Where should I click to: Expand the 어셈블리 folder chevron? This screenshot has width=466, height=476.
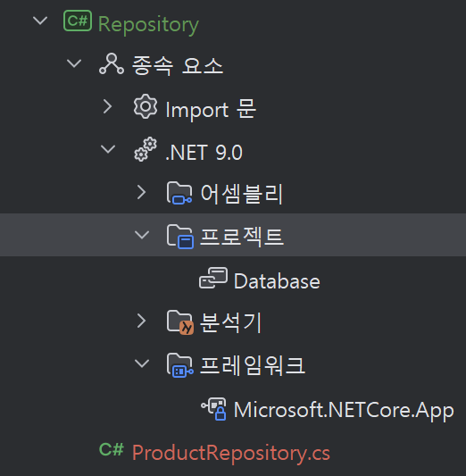coord(141,192)
